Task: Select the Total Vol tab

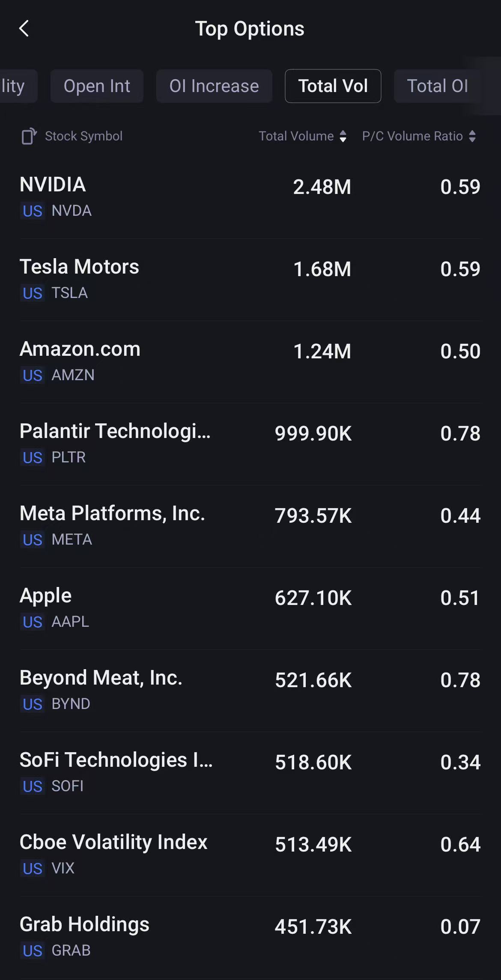Action: [333, 86]
